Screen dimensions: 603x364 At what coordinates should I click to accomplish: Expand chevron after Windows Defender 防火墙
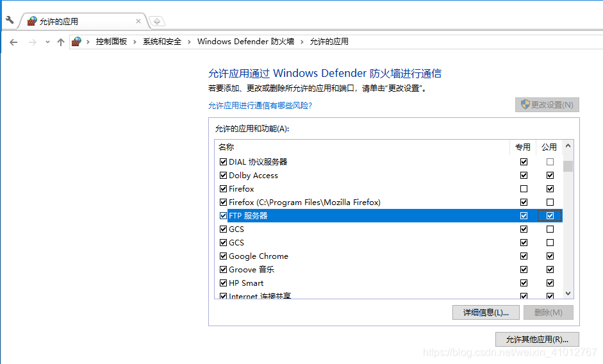pos(302,42)
